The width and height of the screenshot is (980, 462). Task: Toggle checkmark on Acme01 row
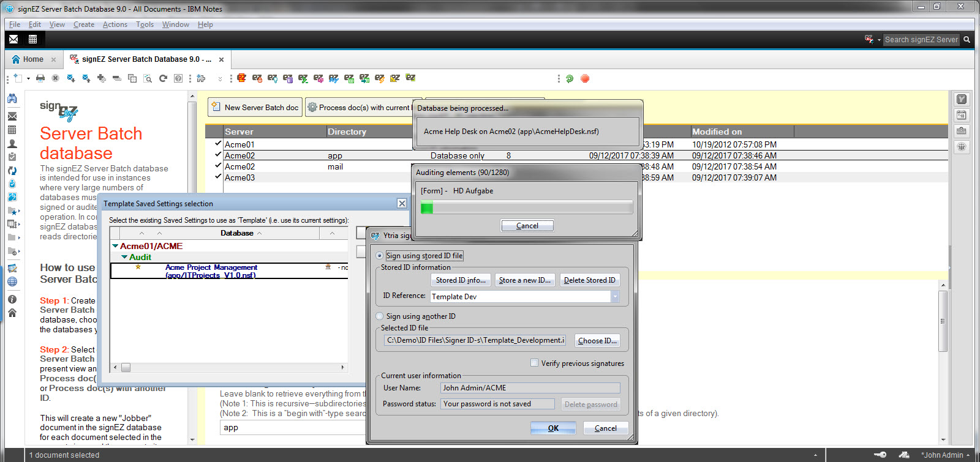click(x=218, y=143)
